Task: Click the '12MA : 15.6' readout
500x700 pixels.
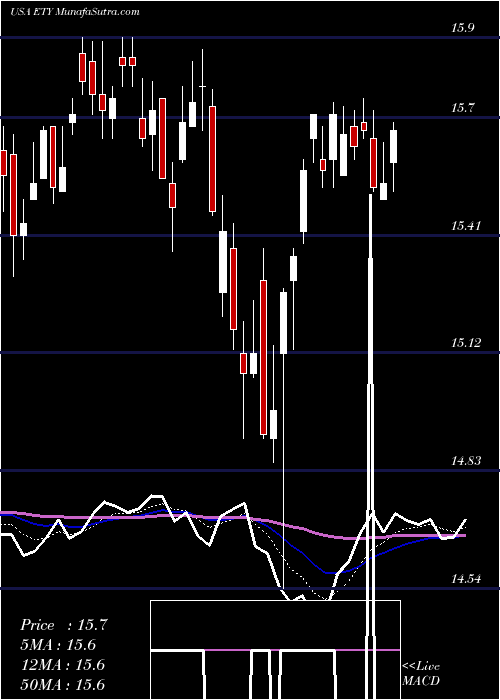Action: (62, 665)
